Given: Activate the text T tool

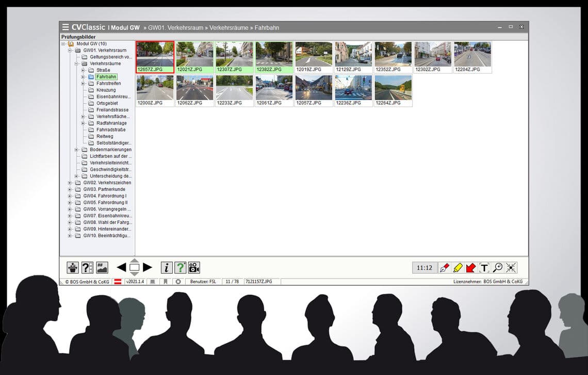Looking at the screenshot, I should pyautogui.click(x=484, y=268).
